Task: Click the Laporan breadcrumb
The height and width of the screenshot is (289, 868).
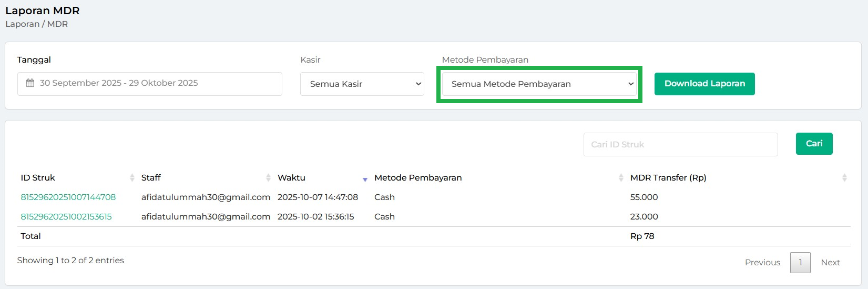Action: 22,24
